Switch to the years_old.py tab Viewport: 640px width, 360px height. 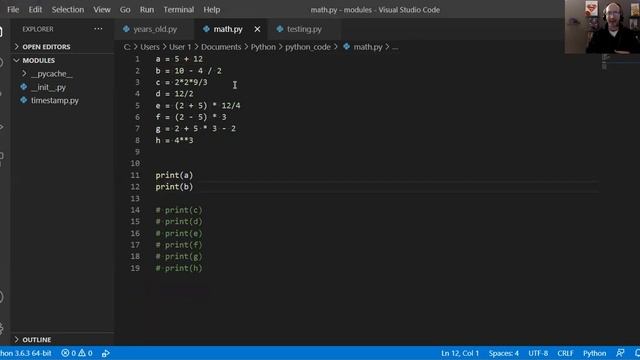point(155,29)
